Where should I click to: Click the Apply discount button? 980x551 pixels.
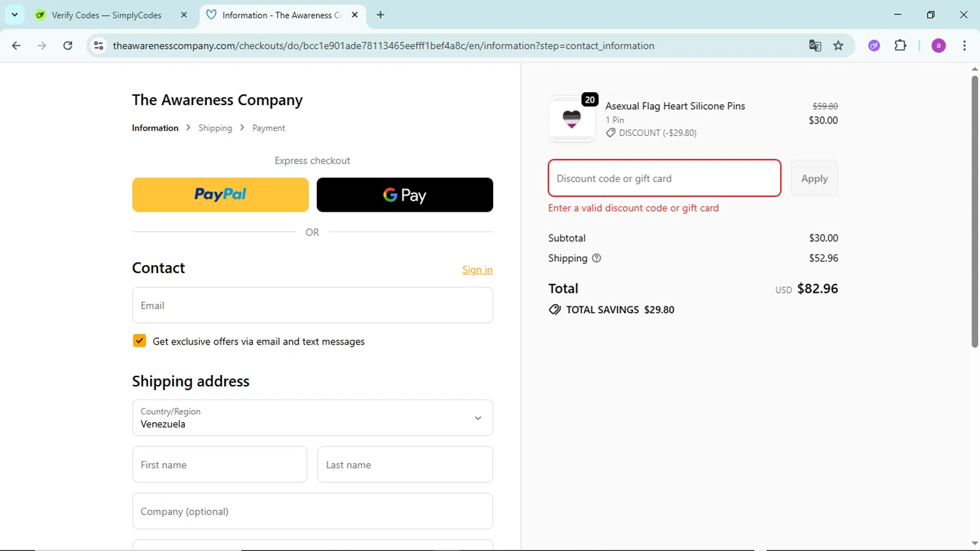[x=814, y=178]
